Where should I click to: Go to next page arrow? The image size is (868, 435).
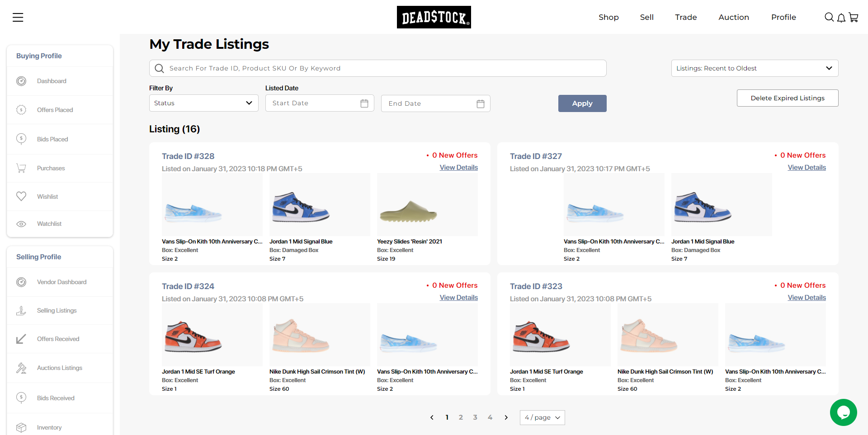pyautogui.click(x=506, y=417)
